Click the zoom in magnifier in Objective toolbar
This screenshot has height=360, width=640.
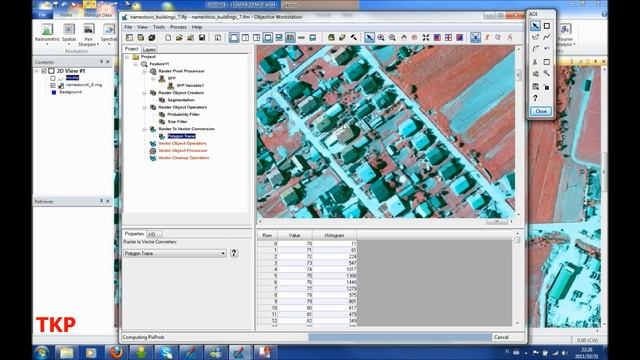pyautogui.click(x=381, y=38)
